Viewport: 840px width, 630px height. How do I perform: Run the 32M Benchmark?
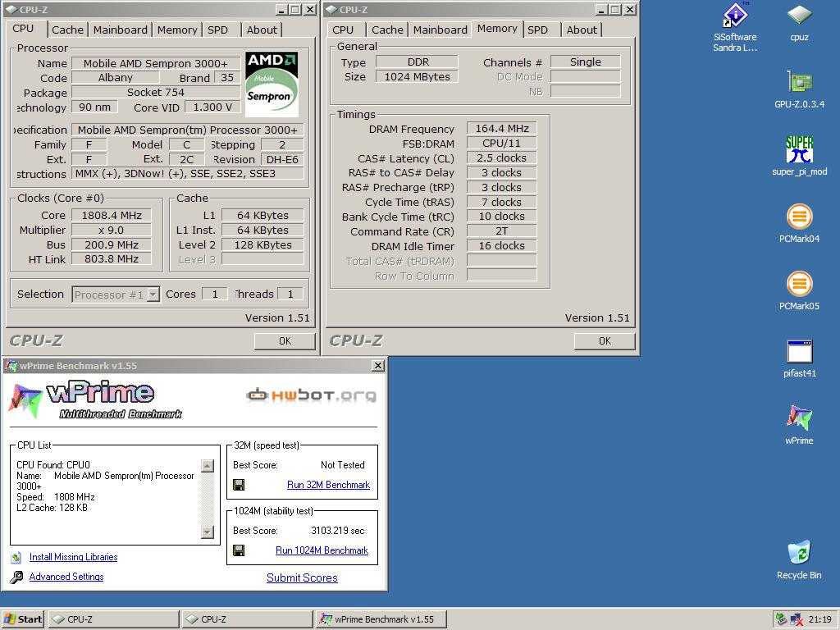click(x=328, y=485)
